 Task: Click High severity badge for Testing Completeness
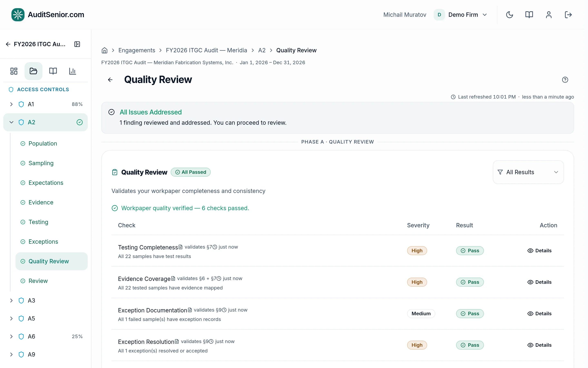[x=417, y=251]
